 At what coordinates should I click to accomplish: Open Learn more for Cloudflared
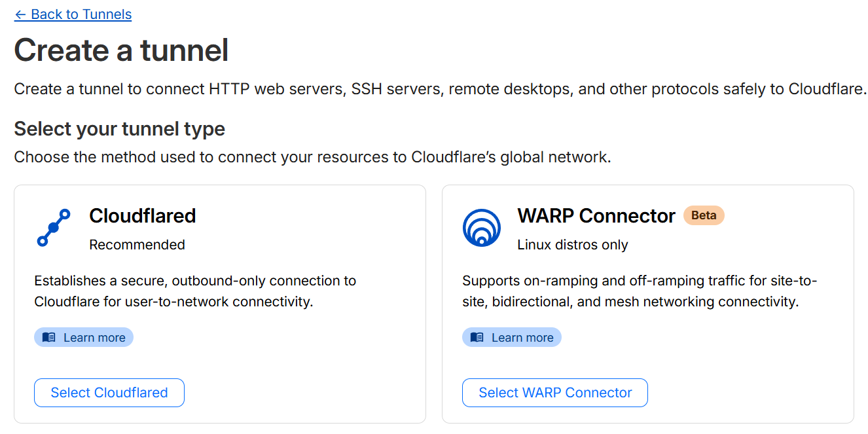click(84, 336)
